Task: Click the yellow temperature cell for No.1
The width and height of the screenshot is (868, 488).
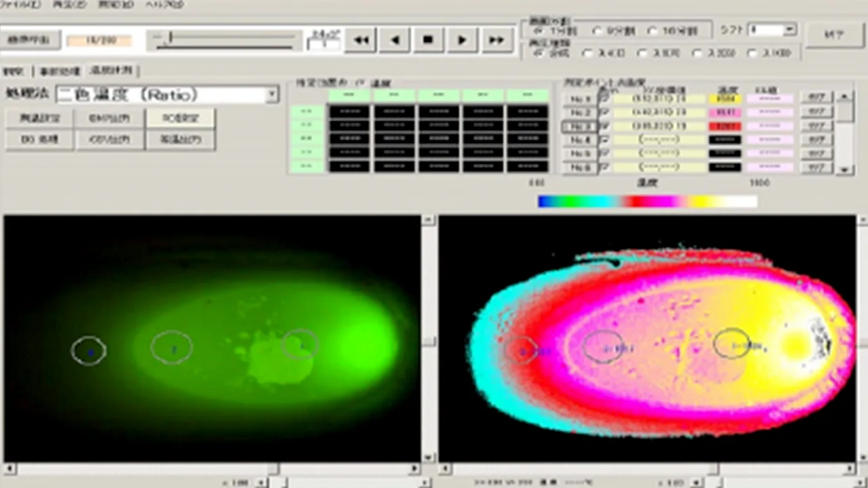Action: pyautogui.click(x=725, y=99)
